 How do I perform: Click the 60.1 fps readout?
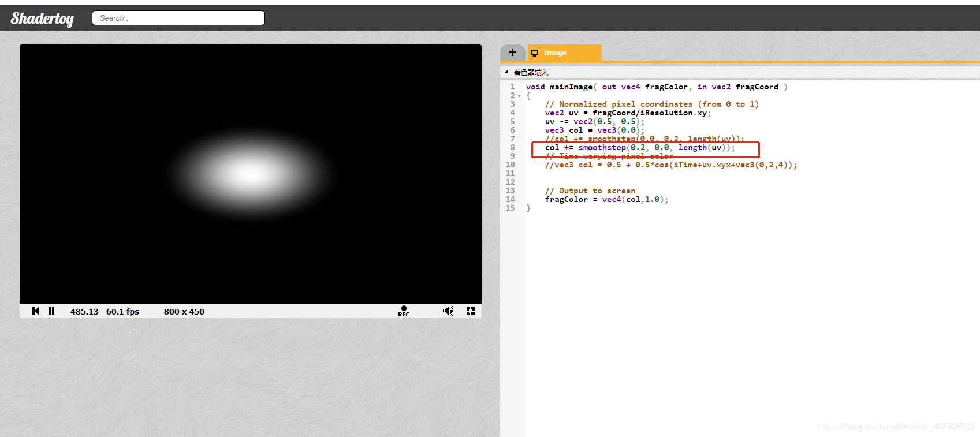(122, 311)
